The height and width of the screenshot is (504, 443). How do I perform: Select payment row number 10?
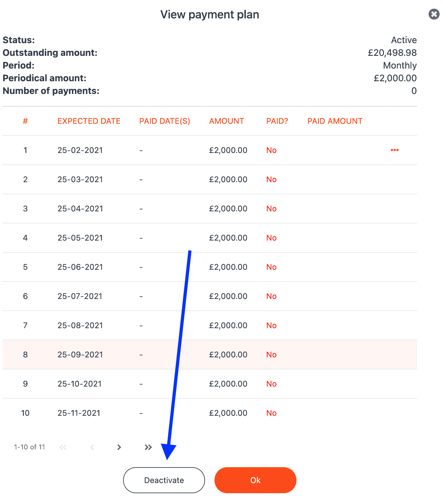[210, 413]
